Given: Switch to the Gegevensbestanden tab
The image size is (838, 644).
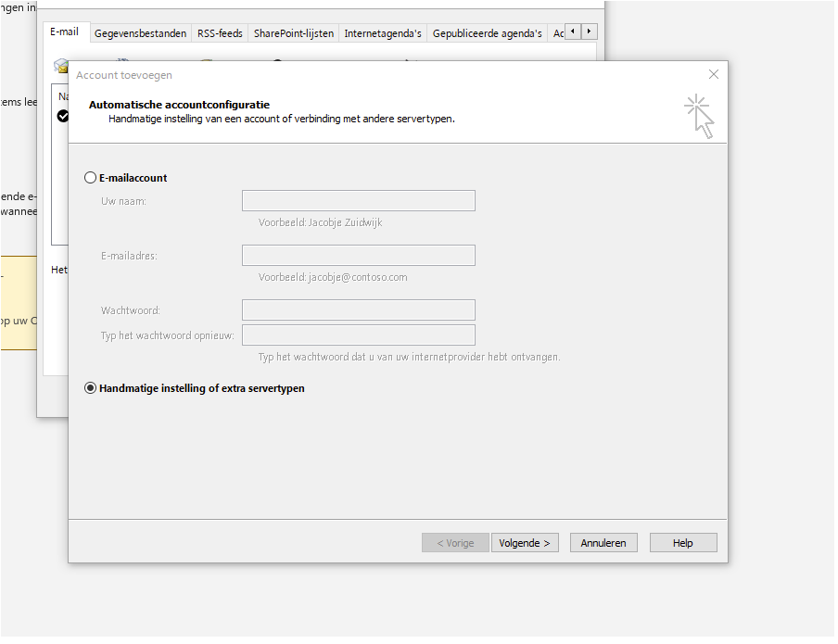Looking at the screenshot, I should tap(140, 33).
